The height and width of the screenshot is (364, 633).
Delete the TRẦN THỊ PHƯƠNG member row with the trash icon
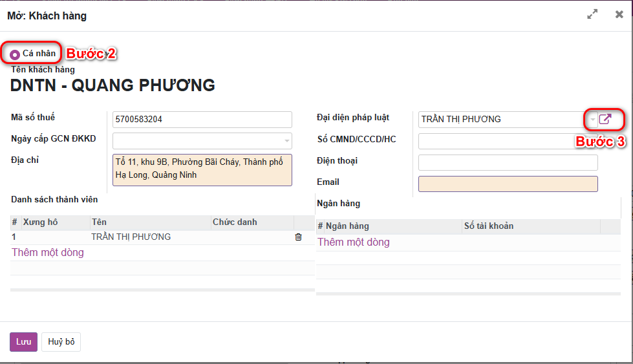(298, 237)
